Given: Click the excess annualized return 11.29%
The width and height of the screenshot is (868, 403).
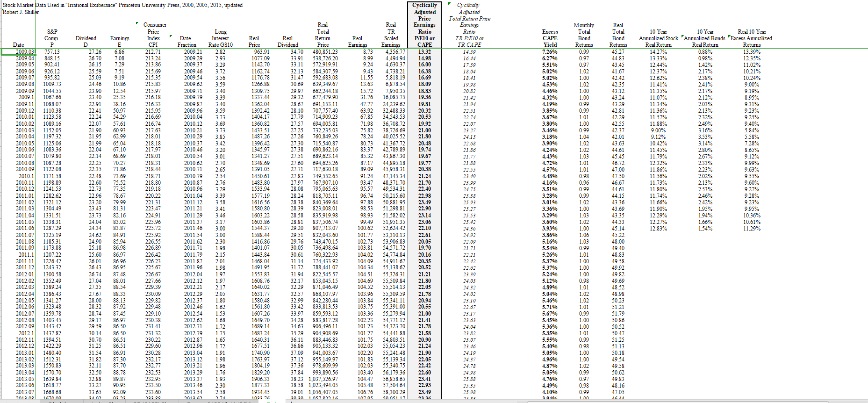Looking at the screenshot, I should (x=752, y=228).
